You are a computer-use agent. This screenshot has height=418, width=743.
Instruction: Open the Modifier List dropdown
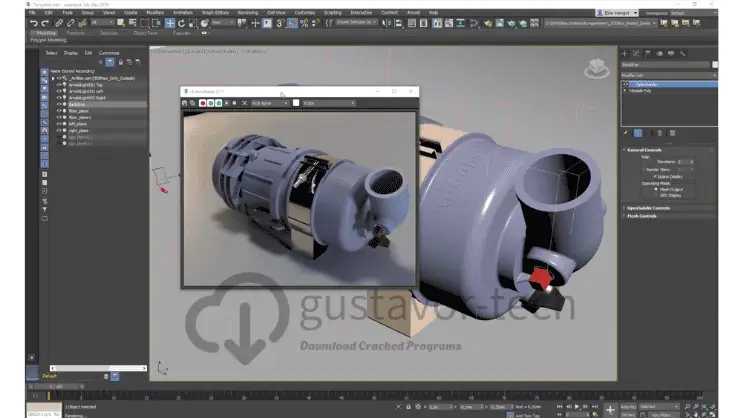[x=669, y=75]
